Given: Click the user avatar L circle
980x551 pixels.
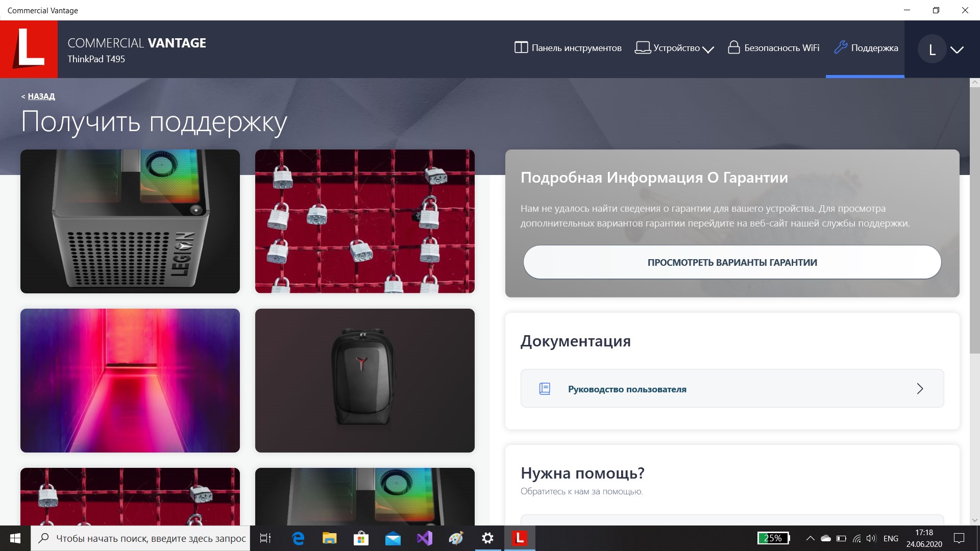Looking at the screenshot, I should click(932, 49).
